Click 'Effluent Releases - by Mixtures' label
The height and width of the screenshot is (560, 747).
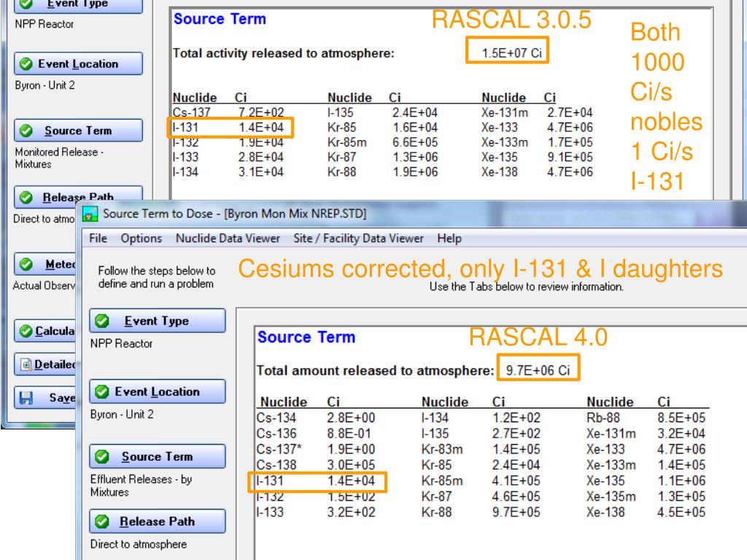(141, 485)
